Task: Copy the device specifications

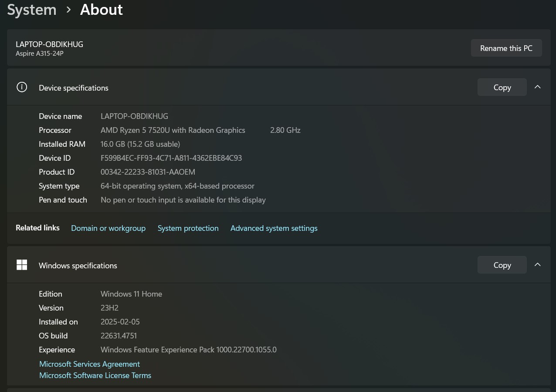Action: pyautogui.click(x=502, y=87)
